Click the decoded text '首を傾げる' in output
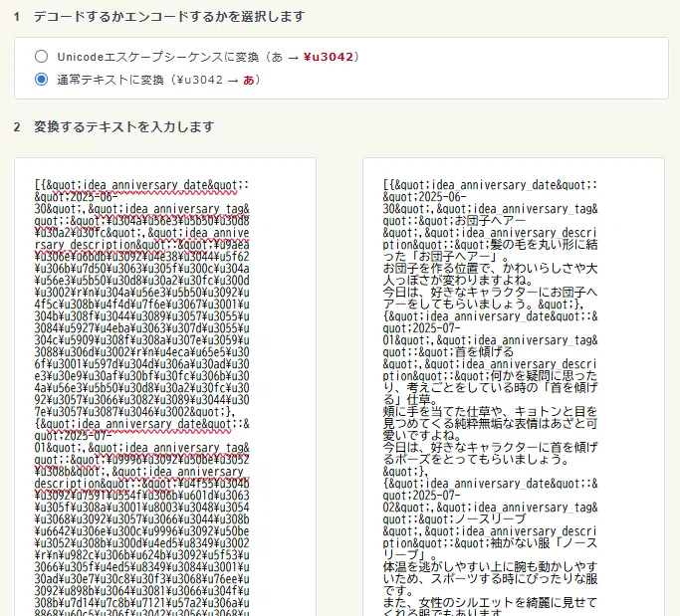Viewport: 680px width, 616px height. click(484, 352)
